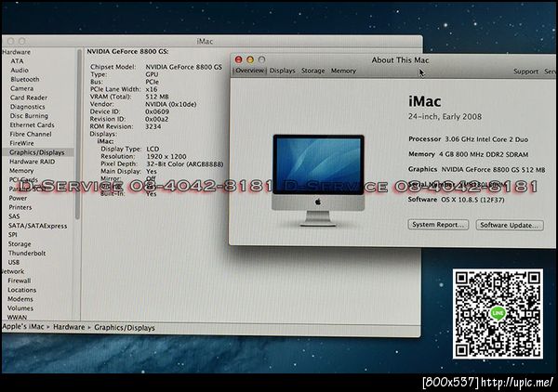This screenshot has height=392, width=558.
Task: Click the Resolution value 1920 x 1200
Action: point(166,156)
